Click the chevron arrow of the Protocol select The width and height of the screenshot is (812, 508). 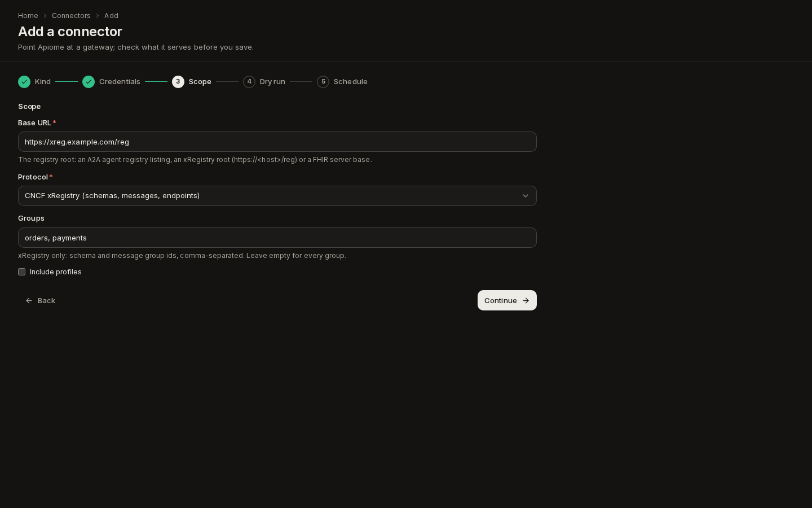tap(526, 196)
